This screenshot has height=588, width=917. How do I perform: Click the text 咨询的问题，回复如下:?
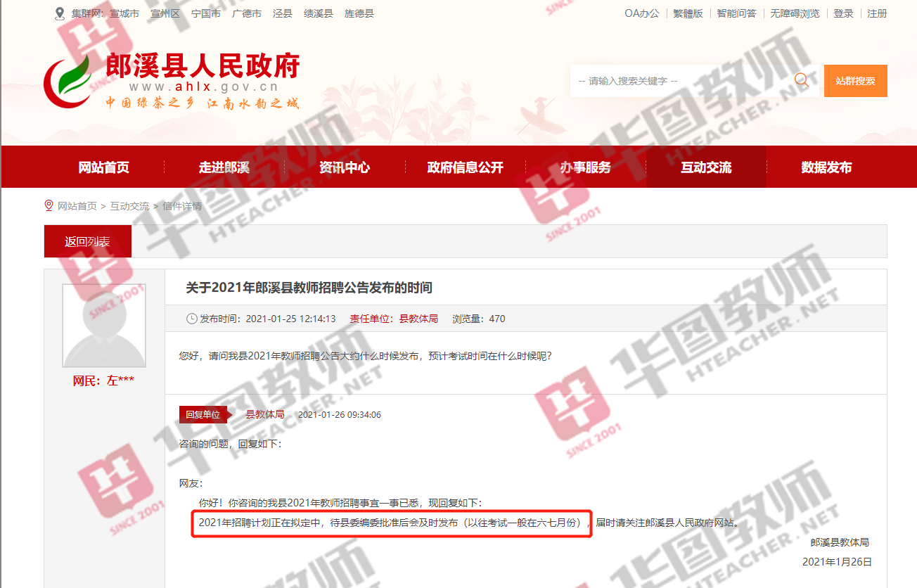(231, 444)
